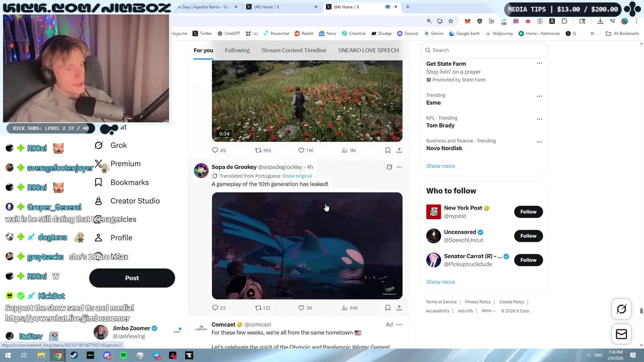The height and width of the screenshot is (362, 644).
Task: Open a new browser tab
Action: tap(408, 7)
